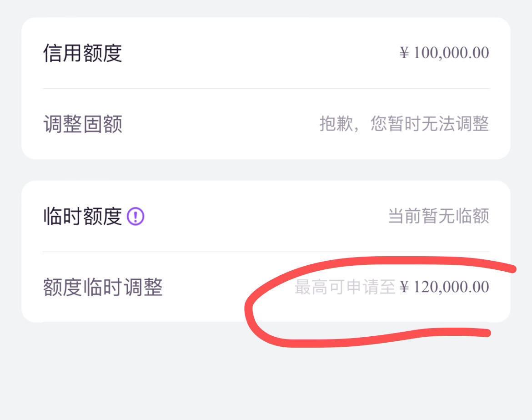This screenshot has height=420, width=532.
Task: Open the 信用额度 row
Action: point(266,53)
